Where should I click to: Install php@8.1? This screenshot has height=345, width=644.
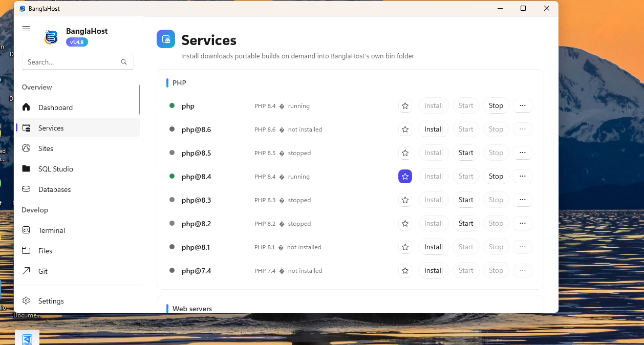[x=434, y=247]
